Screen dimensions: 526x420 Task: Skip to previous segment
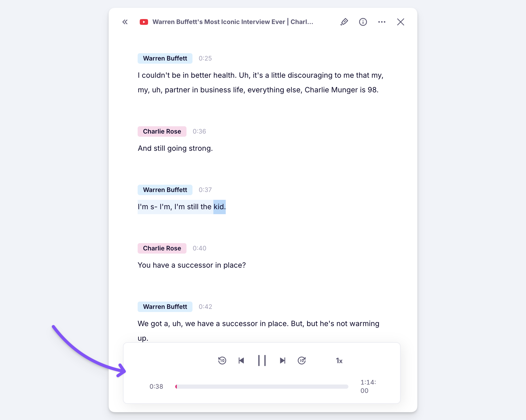coord(241,361)
